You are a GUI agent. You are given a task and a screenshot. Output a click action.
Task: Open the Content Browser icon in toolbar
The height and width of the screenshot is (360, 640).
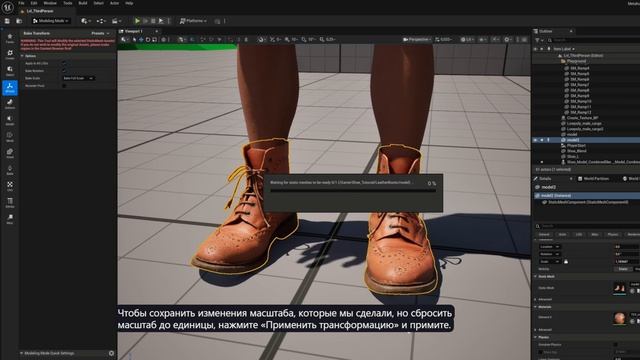tap(19, 21)
